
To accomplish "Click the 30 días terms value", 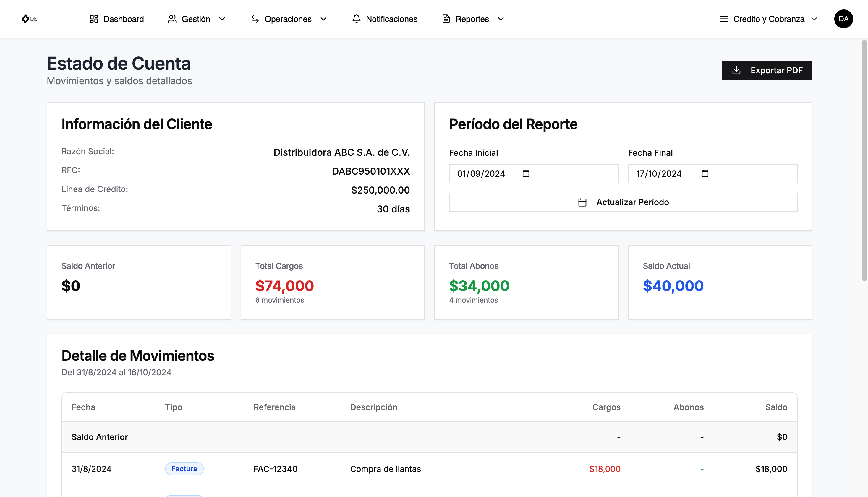I will tap(393, 209).
